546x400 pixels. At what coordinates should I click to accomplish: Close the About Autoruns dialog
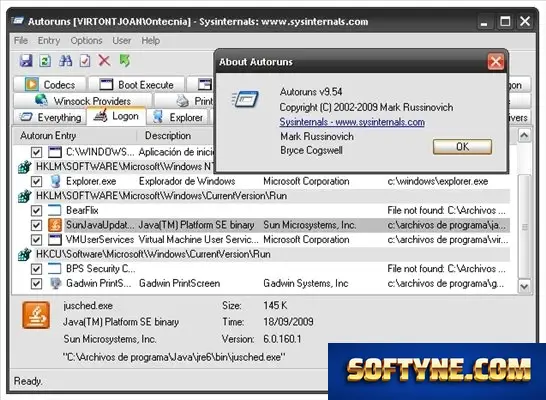[x=496, y=62]
